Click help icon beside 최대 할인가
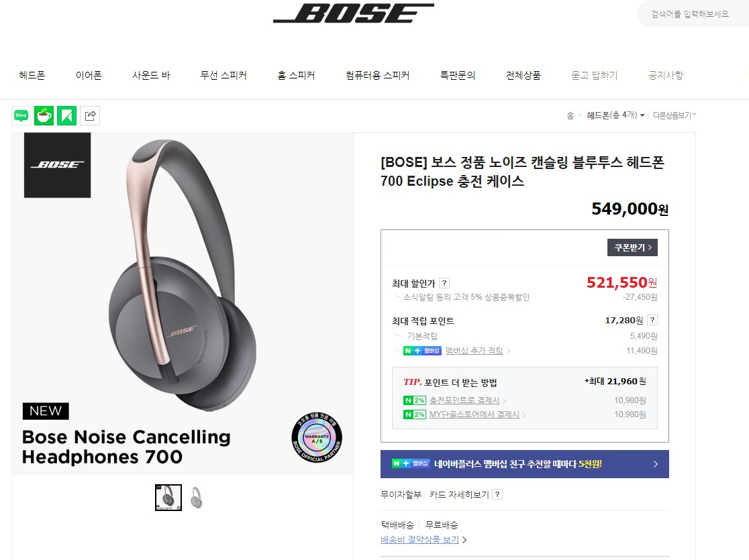 coord(444,284)
